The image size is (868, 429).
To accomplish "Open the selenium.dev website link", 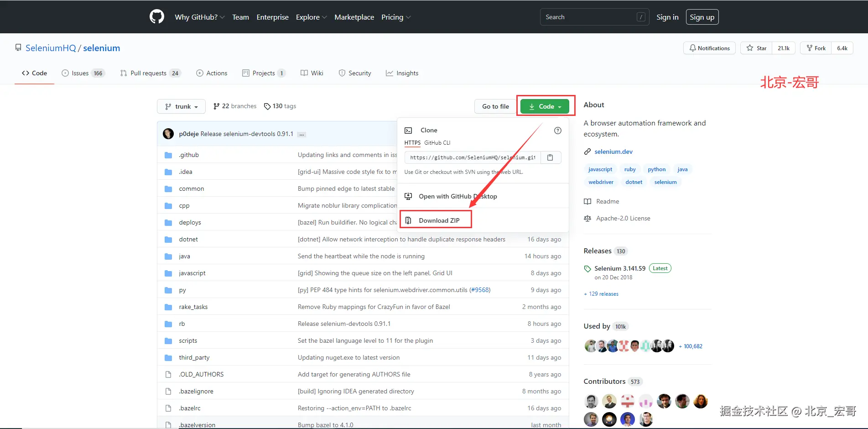I will (x=613, y=152).
